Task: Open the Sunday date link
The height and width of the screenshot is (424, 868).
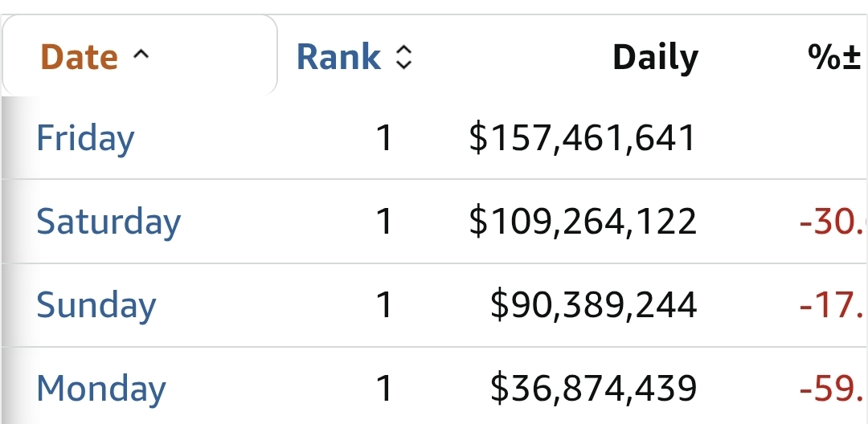Action: pos(96,306)
